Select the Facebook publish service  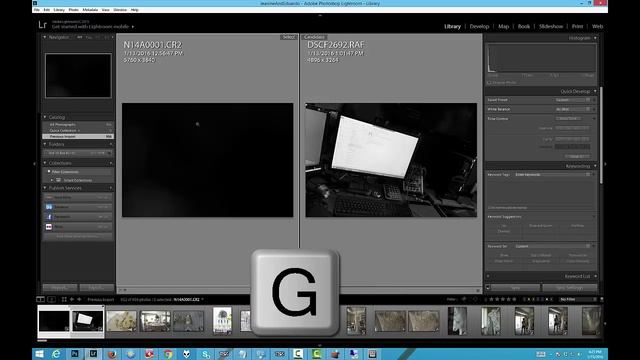click(x=78, y=217)
